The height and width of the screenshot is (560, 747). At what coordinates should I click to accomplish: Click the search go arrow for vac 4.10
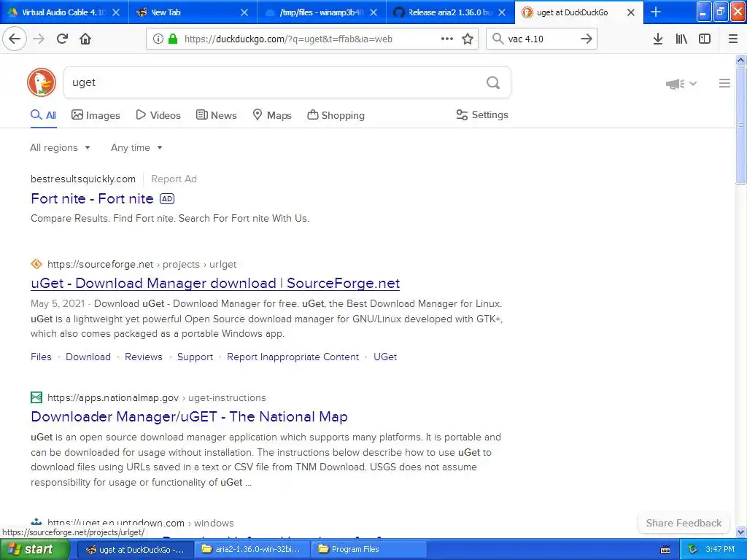587,39
